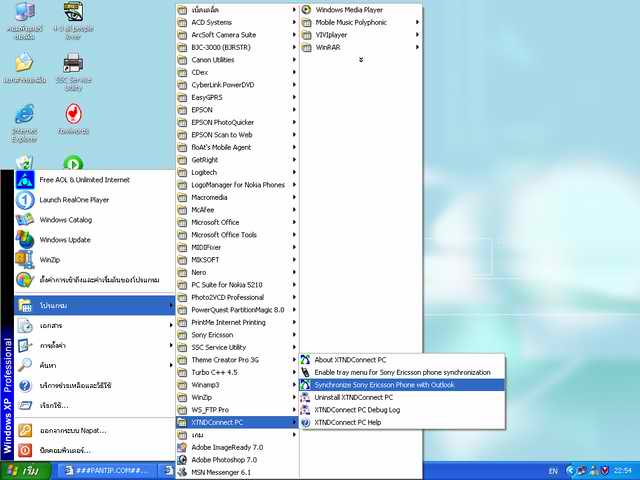Open the VIVIplayer folder

[x=361, y=35]
